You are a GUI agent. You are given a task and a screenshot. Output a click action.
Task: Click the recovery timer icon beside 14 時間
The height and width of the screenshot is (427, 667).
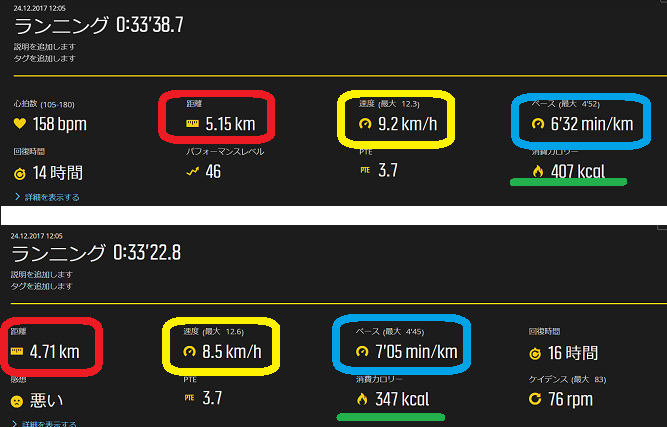tap(20, 174)
